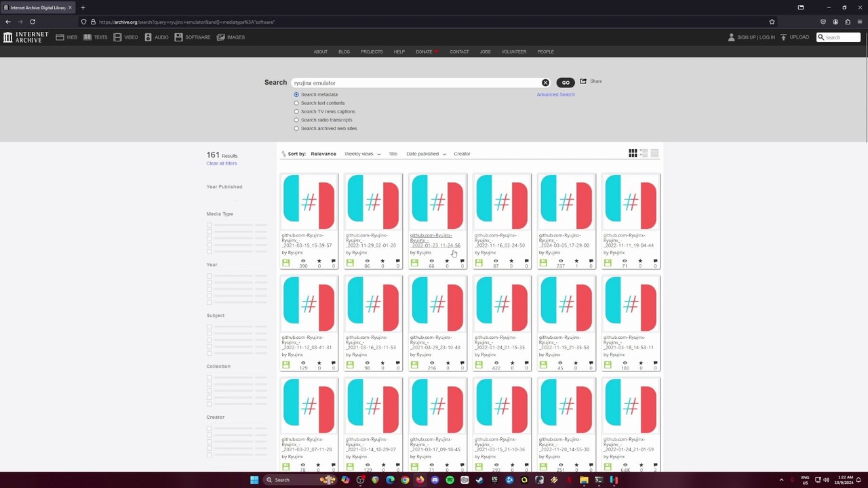This screenshot has height=488, width=868.
Task: Open the Firefox extensions icon
Action: (x=848, y=22)
